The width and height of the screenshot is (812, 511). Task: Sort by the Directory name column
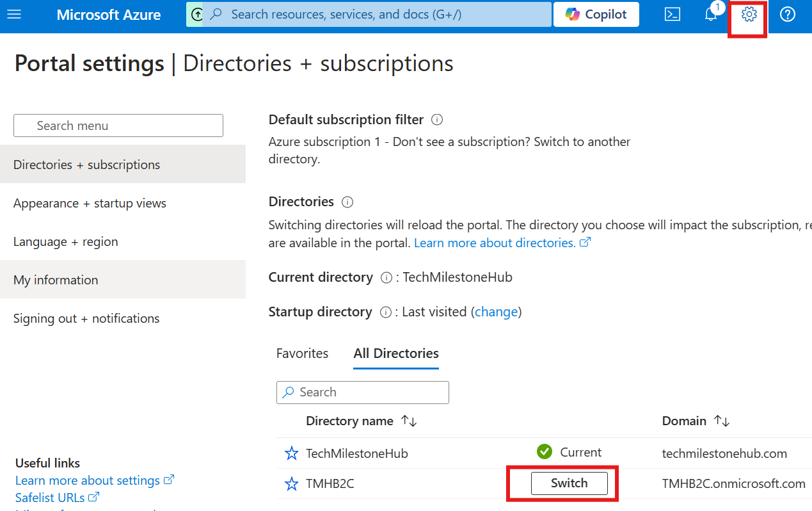(362, 421)
